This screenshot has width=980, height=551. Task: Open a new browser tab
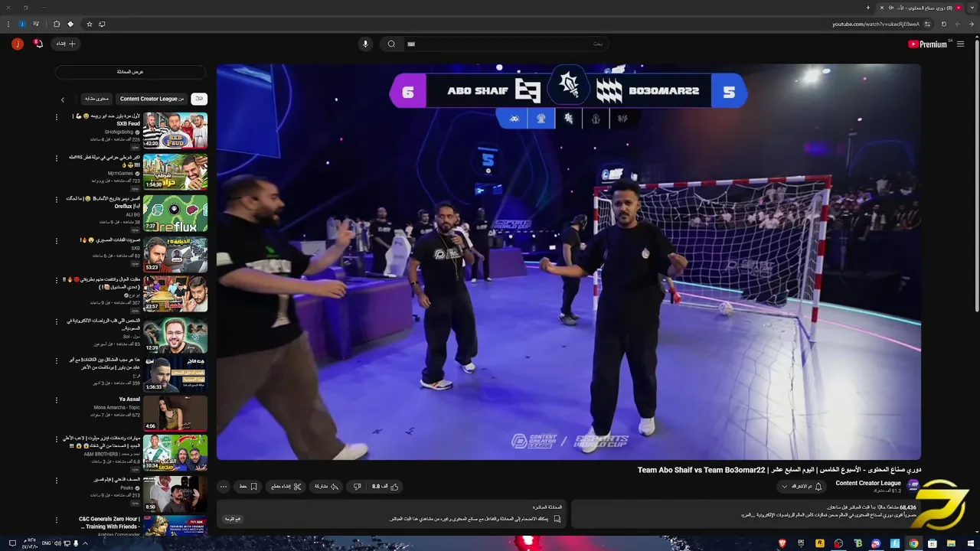coord(867,8)
